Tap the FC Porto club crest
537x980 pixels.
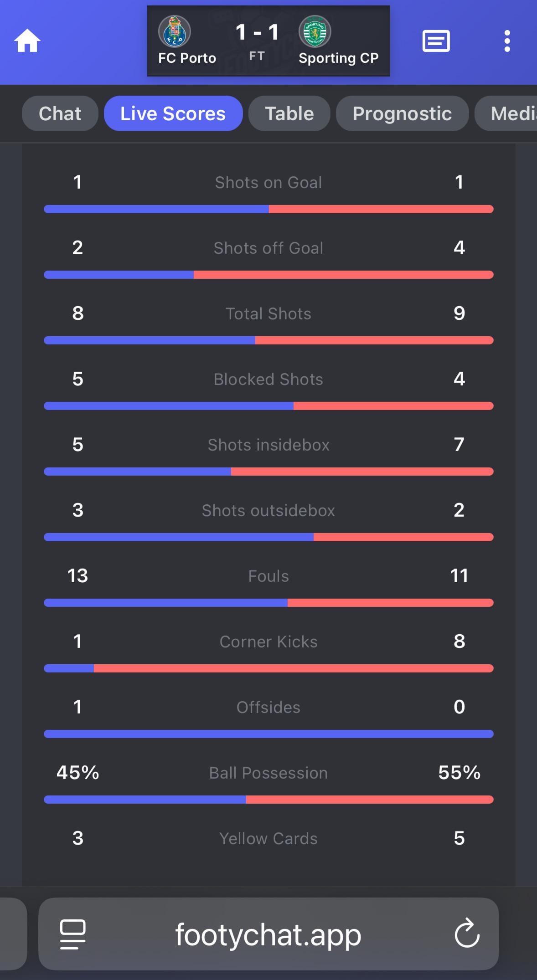coord(175,31)
